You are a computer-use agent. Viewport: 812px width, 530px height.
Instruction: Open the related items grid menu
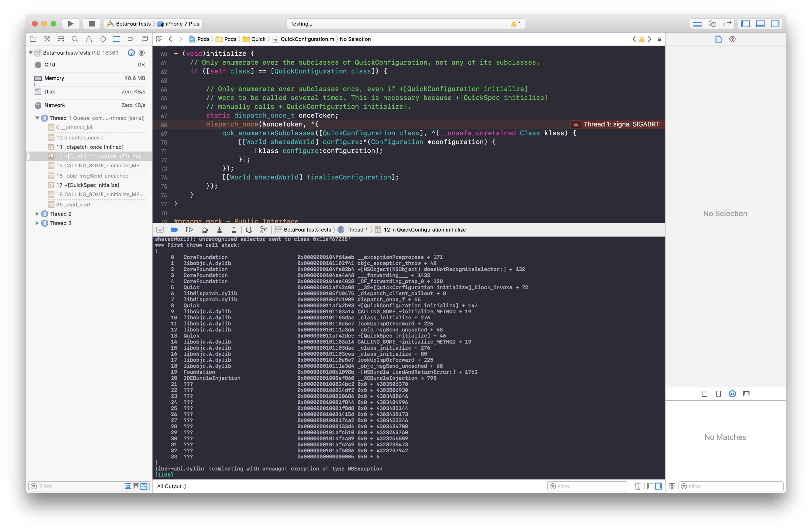tap(159, 39)
